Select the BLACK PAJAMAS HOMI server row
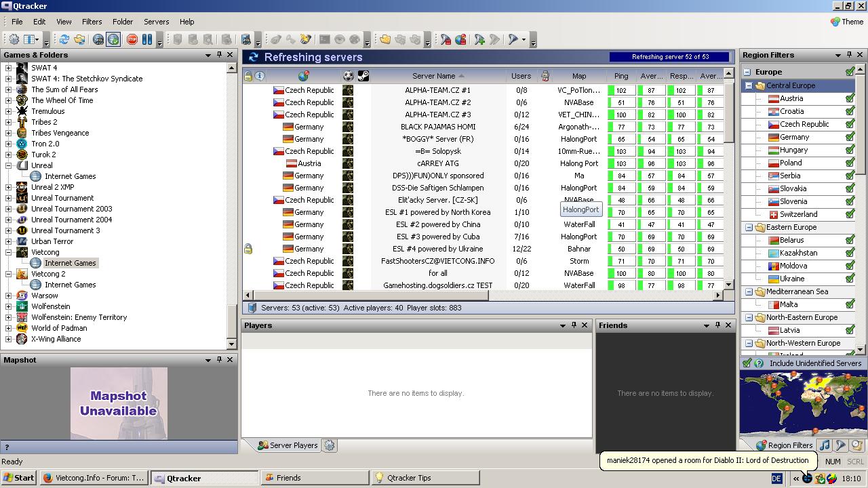Image resolution: width=868 pixels, height=488 pixels. point(483,127)
